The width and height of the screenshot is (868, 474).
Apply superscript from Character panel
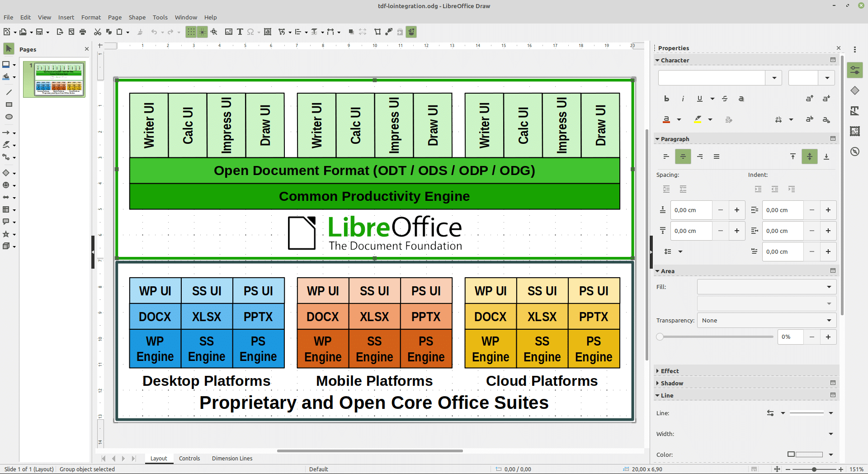810,119
